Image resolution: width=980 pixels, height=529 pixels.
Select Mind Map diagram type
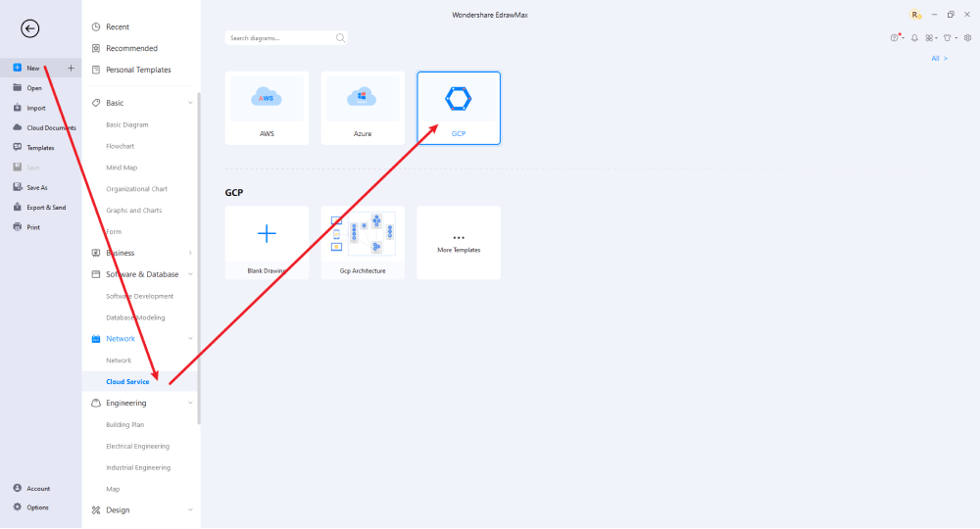122,168
